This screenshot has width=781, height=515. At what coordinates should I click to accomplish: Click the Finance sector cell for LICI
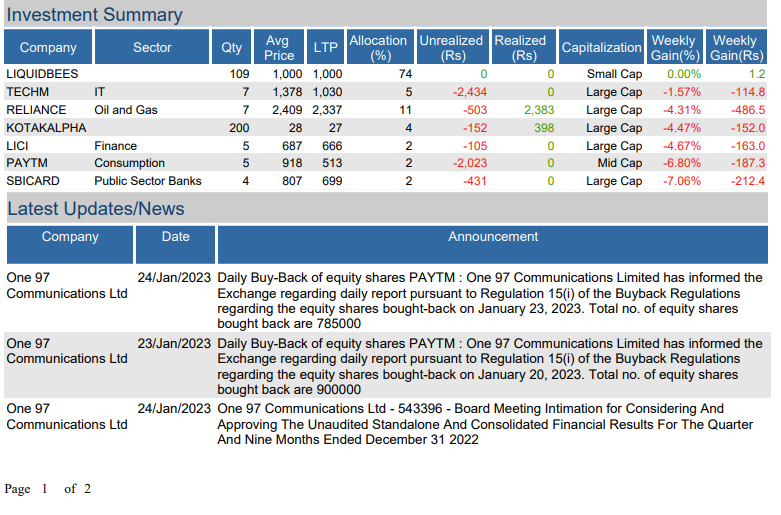coord(116,145)
